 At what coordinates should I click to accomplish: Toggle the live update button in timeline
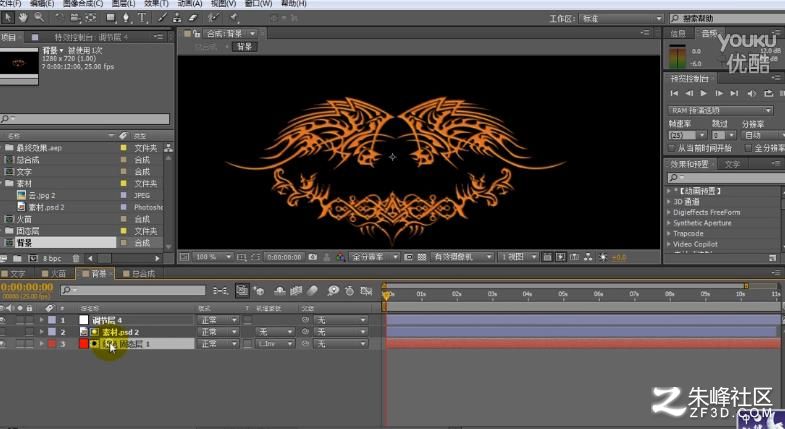tap(242, 290)
